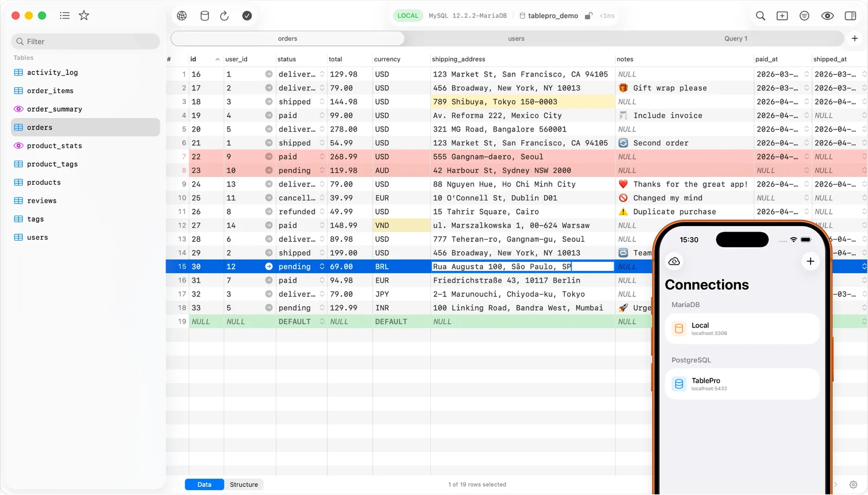The width and height of the screenshot is (868, 495).
Task: Switch to the Structure view tab
Action: [244, 485]
